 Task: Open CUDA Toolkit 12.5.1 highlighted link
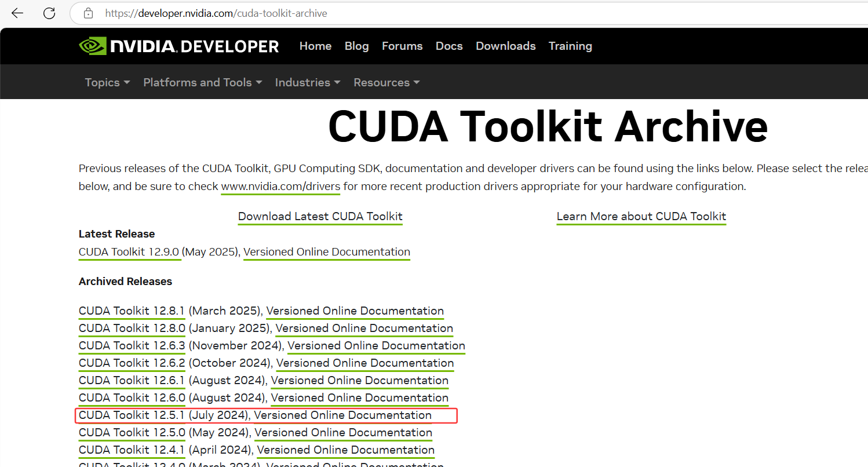[132, 415]
